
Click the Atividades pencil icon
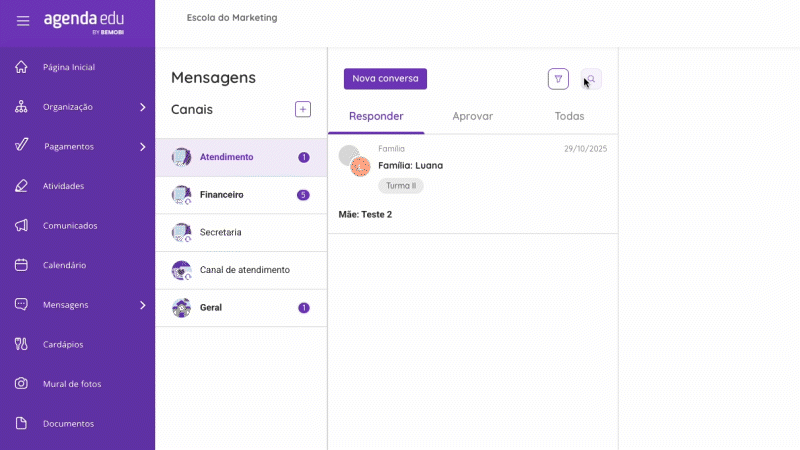point(21,186)
